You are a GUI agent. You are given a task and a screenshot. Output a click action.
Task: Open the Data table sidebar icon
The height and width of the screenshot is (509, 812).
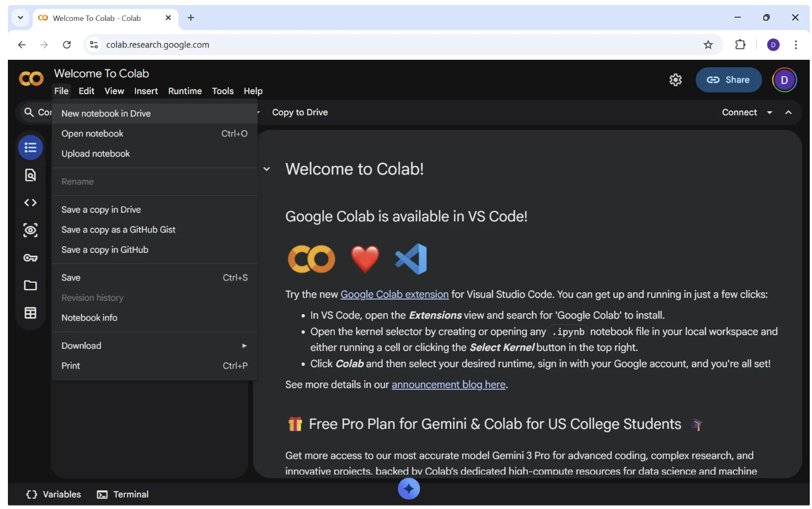point(30,313)
